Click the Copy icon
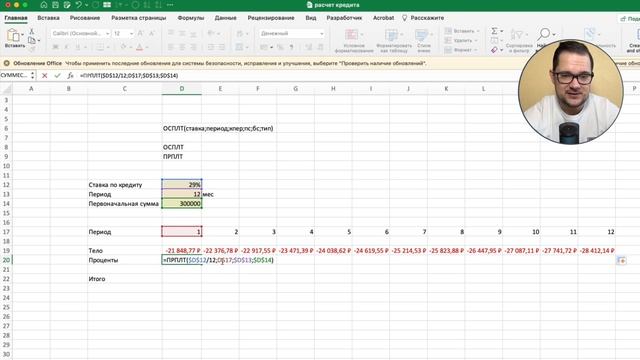Image resolution: width=640 pixels, height=360 pixels. (31, 40)
